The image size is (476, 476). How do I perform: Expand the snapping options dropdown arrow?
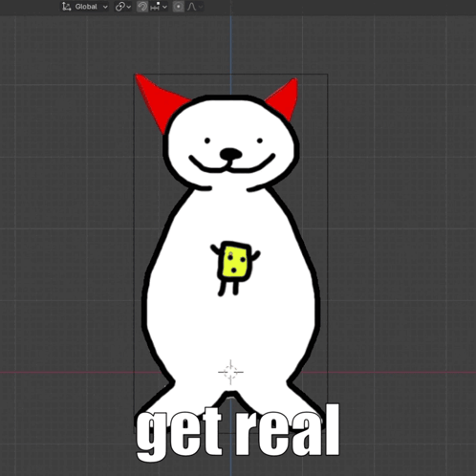click(x=164, y=7)
